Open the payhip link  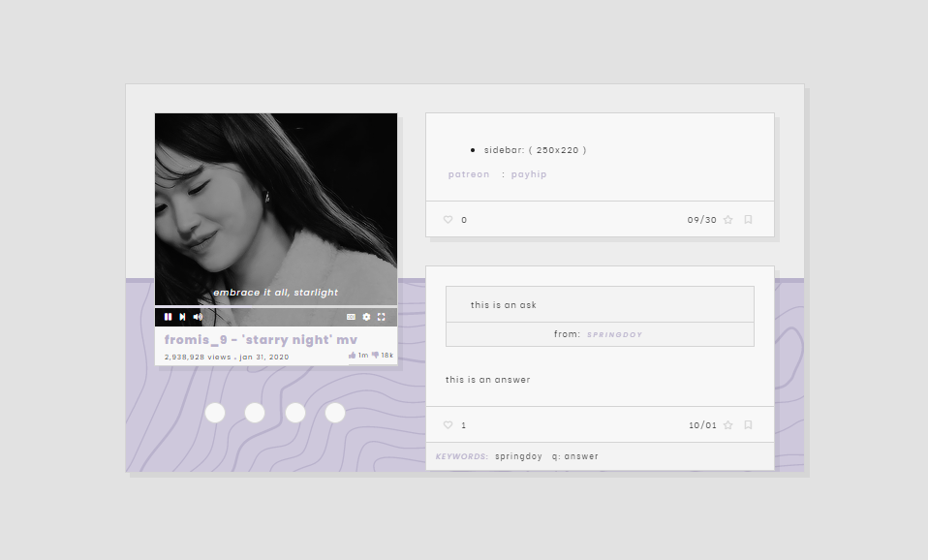(529, 174)
